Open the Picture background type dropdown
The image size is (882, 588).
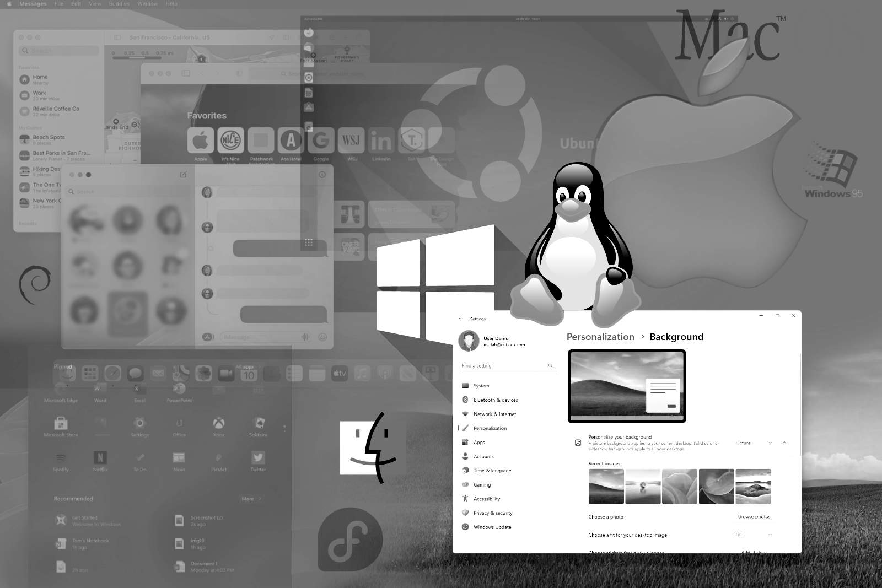[x=753, y=443]
